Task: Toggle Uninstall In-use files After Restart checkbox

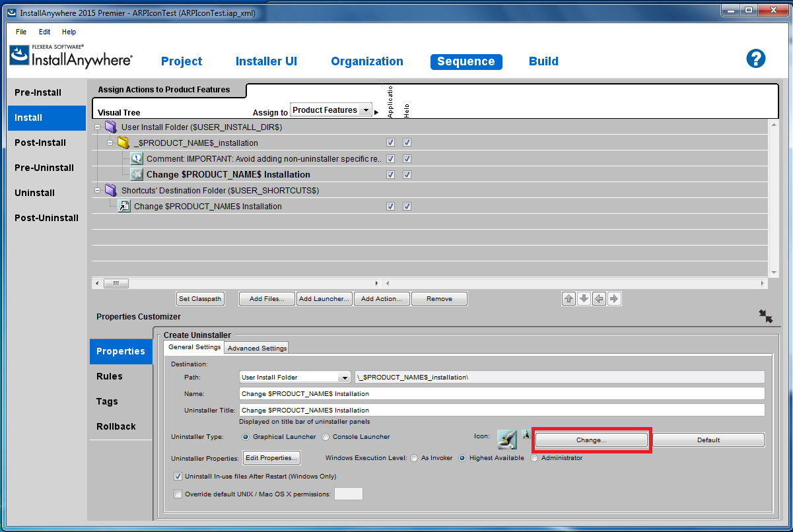Action: coord(178,476)
